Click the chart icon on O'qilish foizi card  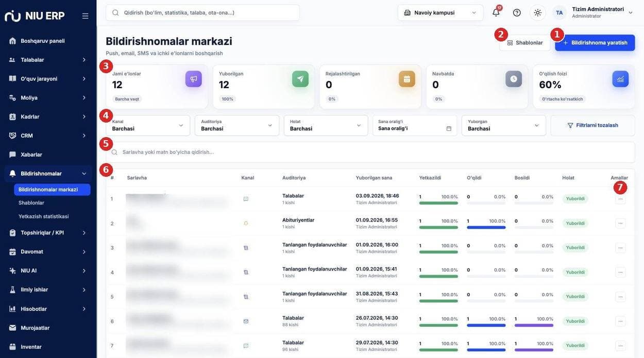(620, 79)
